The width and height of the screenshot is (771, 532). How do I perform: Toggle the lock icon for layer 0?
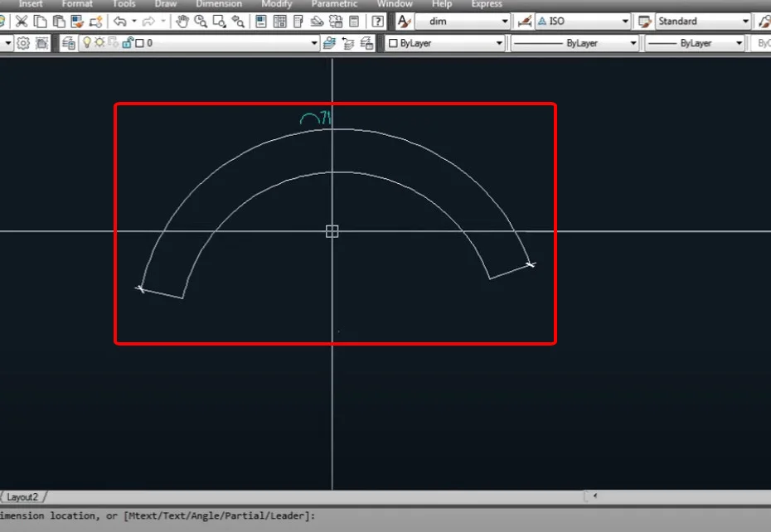point(128,43)
